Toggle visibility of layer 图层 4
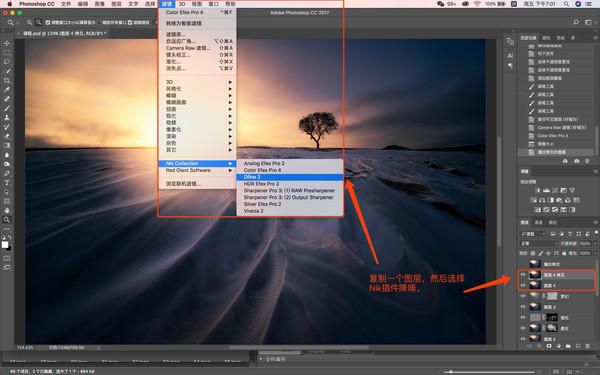 pos(523,285)
